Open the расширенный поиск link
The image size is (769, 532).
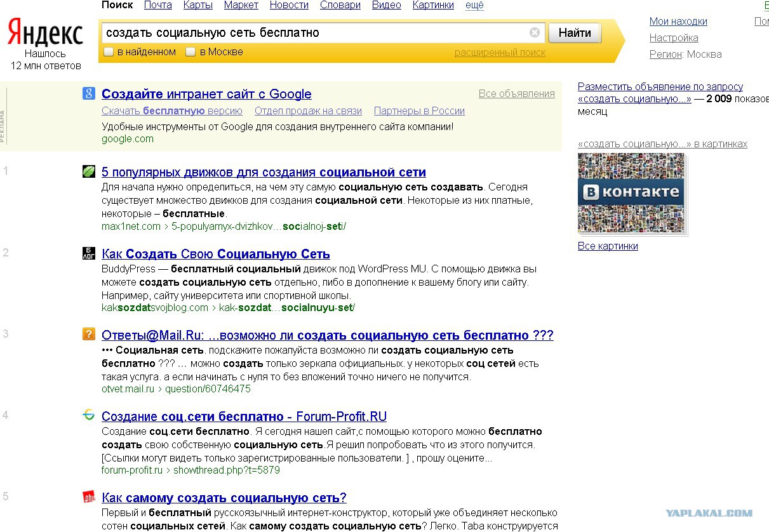click(x=500, y=53)
